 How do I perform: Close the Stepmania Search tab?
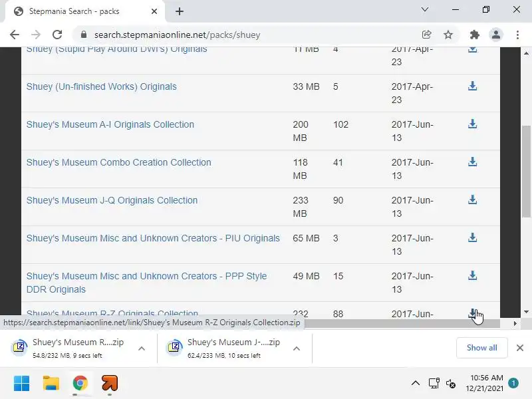click(x=154, y=11)
